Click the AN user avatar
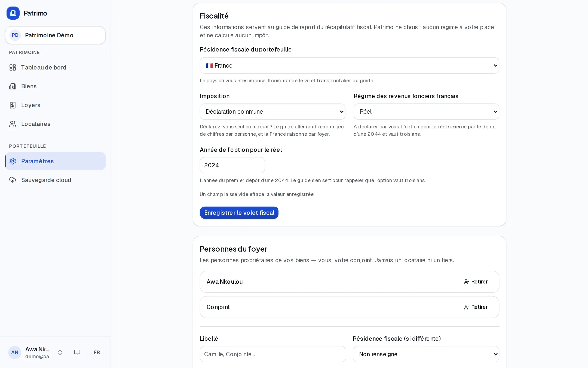This screenshot has height=368, width=588. 15,352
